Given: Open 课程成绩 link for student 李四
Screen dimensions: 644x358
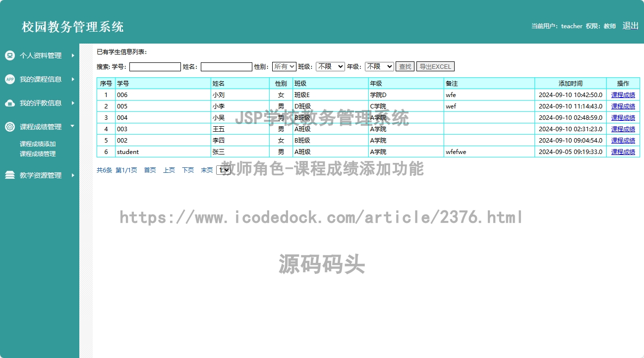Looking at the screenshot, I should pos(623,141).
